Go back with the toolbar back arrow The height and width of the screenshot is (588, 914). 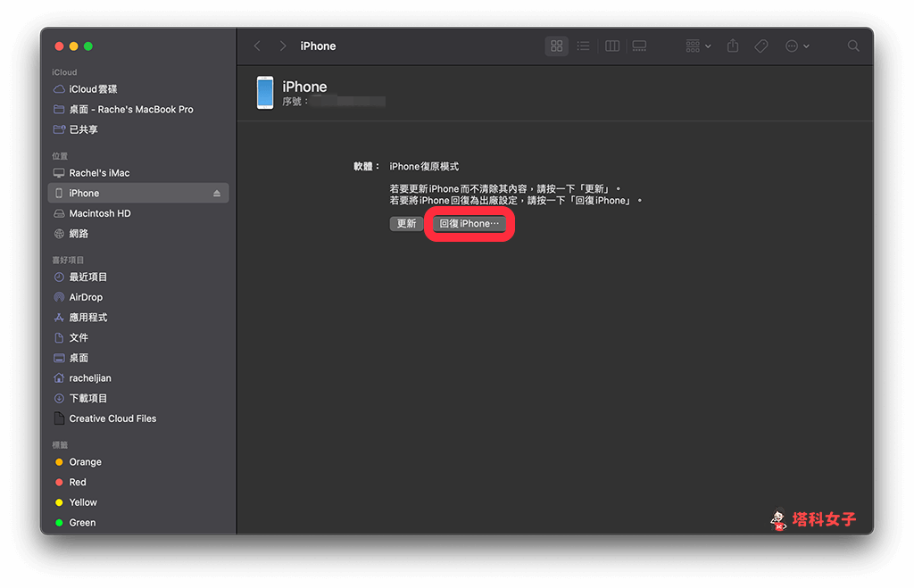click(257, 46)
